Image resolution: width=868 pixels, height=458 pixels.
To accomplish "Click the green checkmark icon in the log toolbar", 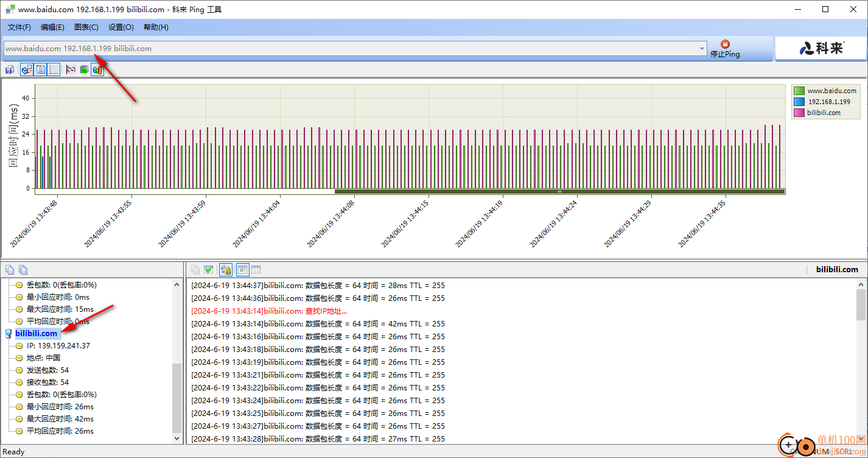I will [209, 270].
